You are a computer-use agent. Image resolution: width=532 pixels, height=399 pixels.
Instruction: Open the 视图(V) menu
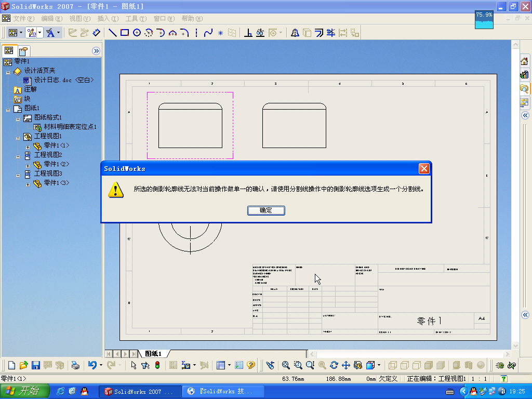coord(79,18)
